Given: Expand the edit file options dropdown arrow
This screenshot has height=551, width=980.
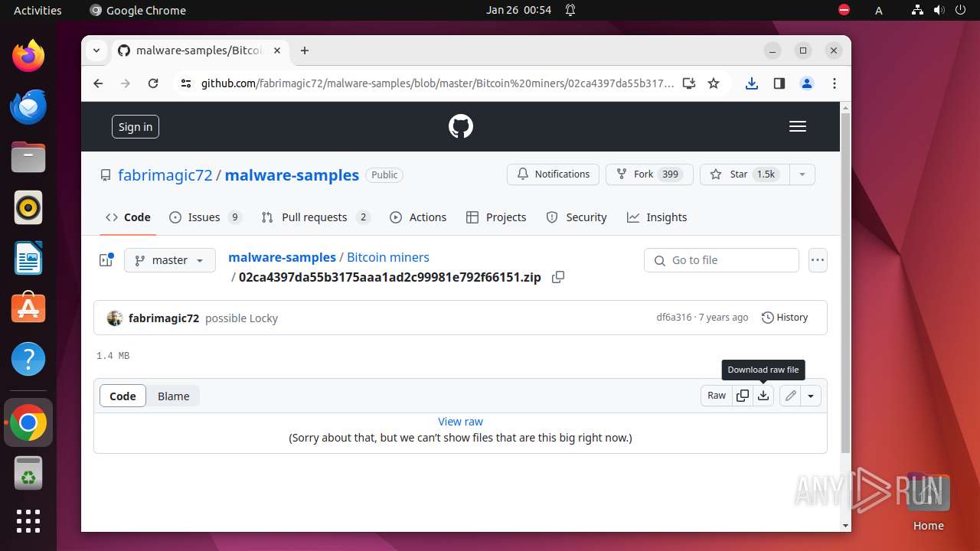Looking at the screenshot, I should pyautogui.click(x=811, y=396).
